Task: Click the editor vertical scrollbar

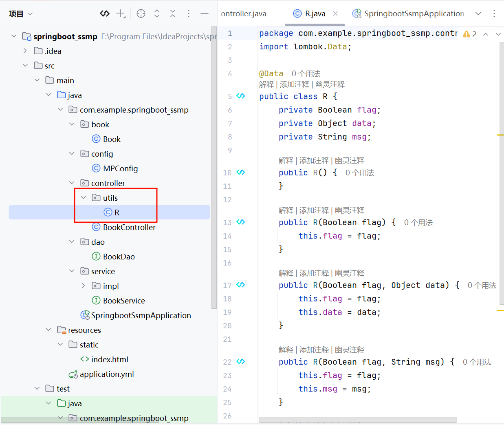Action: [x=502, y=173]
